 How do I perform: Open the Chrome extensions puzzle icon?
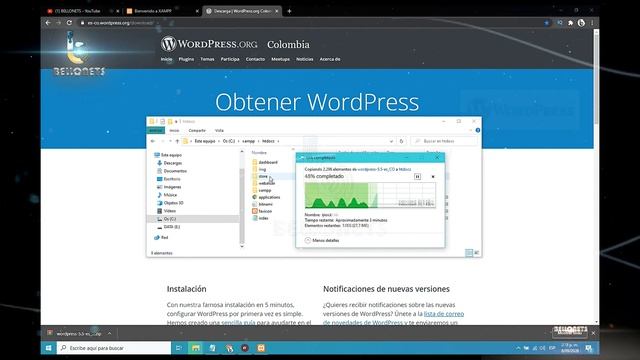tap(571, 23)
